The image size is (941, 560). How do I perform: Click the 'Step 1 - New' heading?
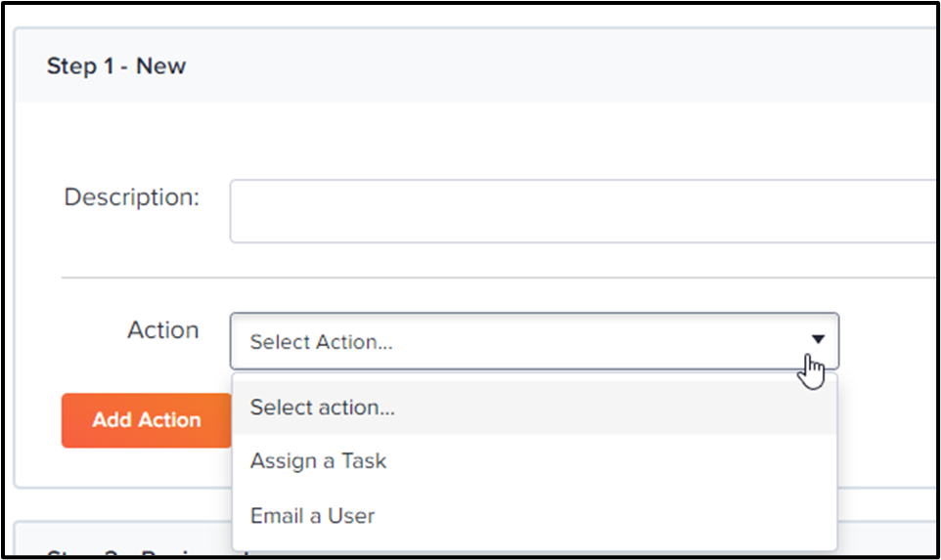(x=116, y=65)
